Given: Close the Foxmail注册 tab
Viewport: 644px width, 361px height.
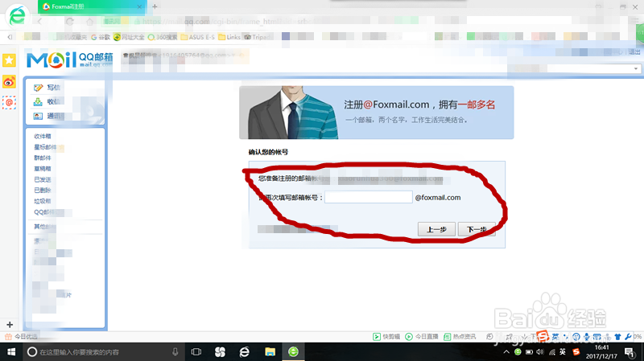Looking at the screenshot, I should pos(139,6).
